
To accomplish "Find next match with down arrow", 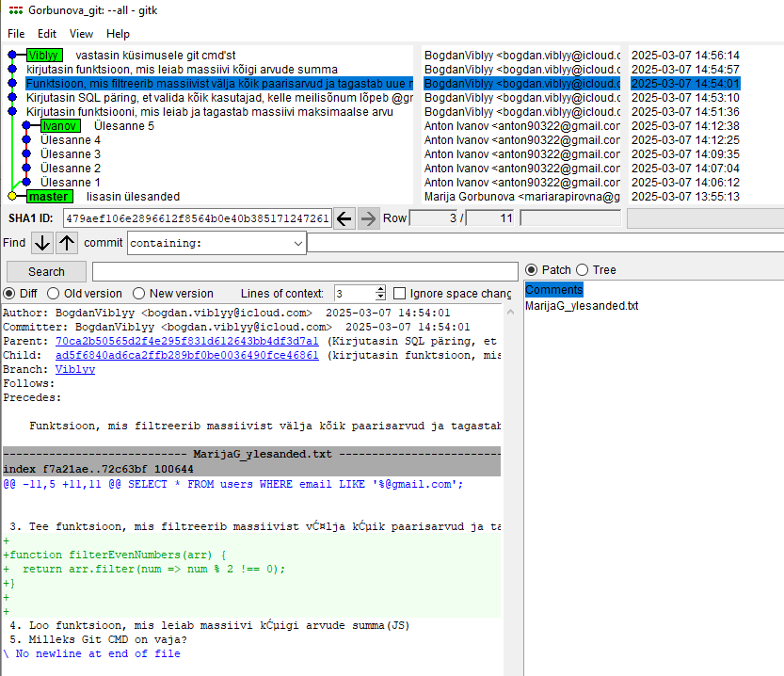I will pos(42,243).
